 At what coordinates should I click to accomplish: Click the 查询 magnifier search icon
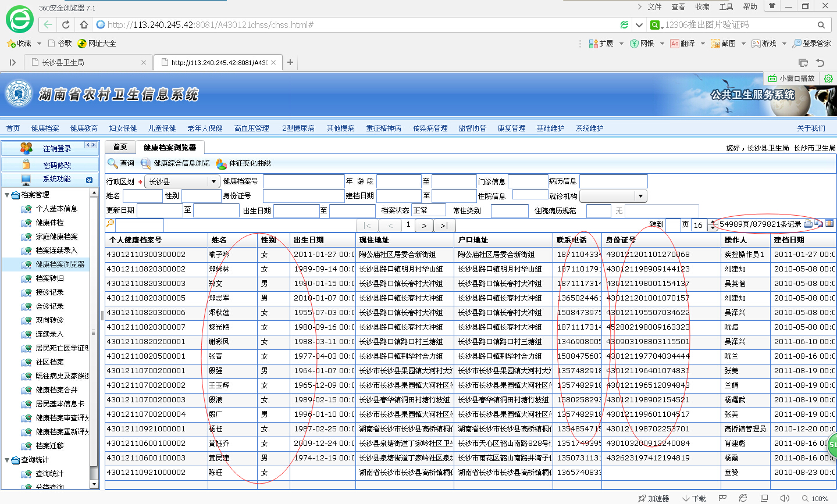112,163
